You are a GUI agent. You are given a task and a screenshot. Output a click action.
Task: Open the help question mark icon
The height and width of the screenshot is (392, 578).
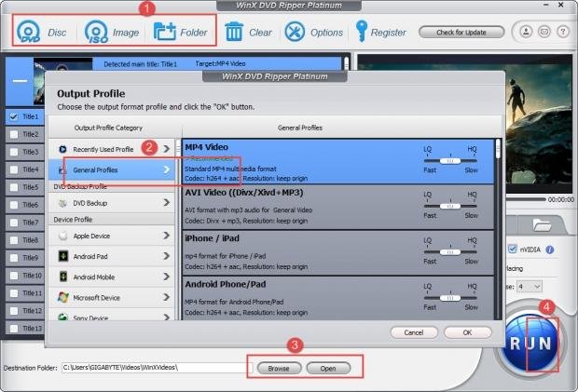[563, 32]
